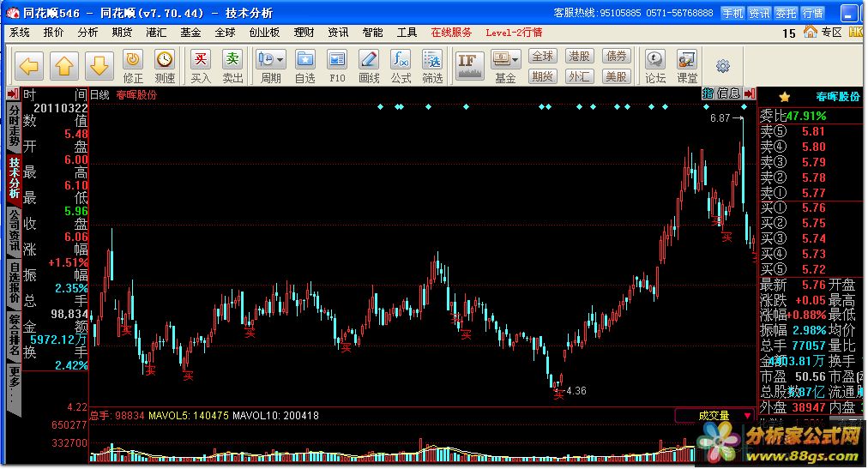868x469 pixels.
Task: Click the 专区 link
Action: click(831, 33)
